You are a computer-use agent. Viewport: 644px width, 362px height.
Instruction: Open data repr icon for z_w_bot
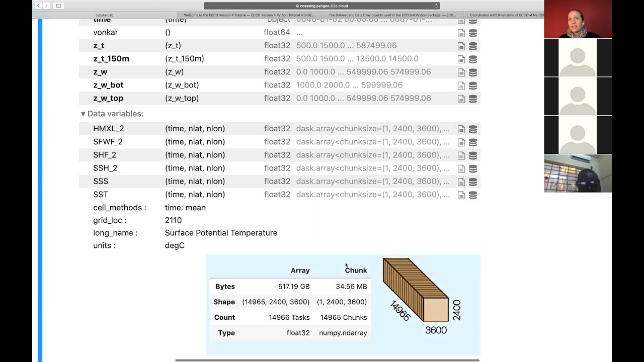(x=473, y=85)
